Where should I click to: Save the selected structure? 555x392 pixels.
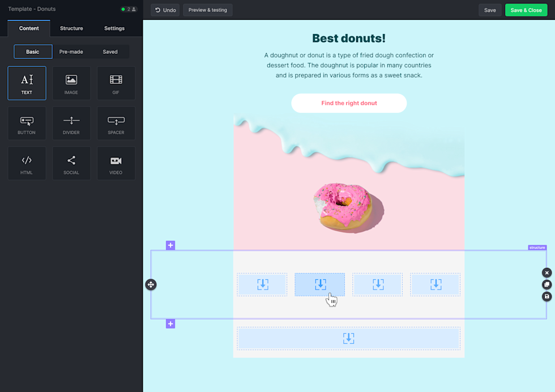click(547, 296)
